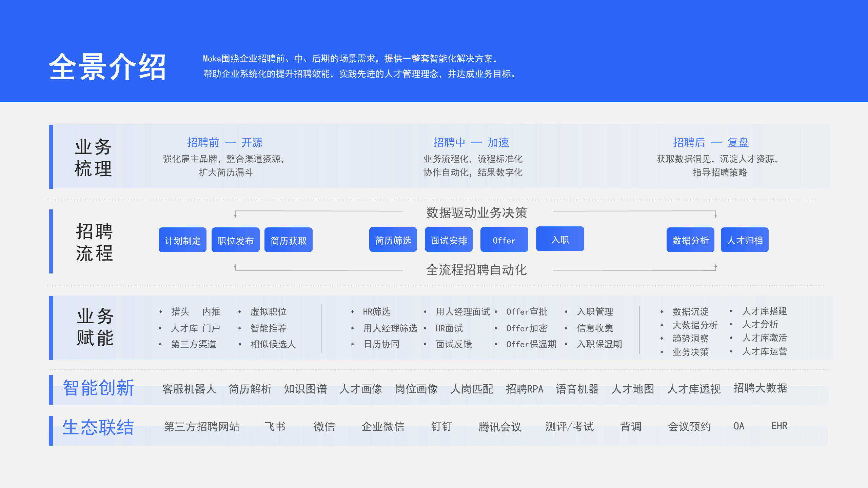Select the Offer stage button
This screenshot has width=868, height=488.
point(504,240)
